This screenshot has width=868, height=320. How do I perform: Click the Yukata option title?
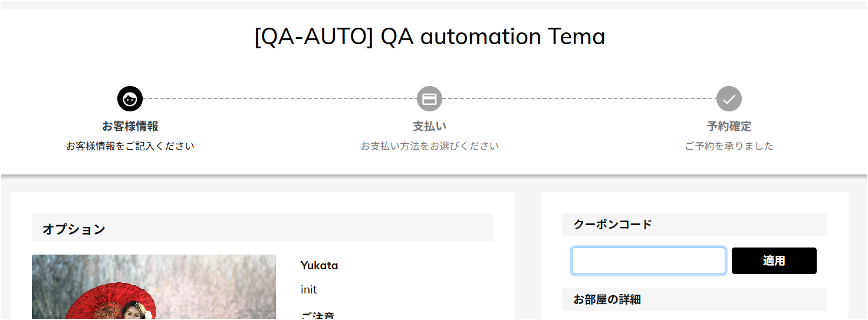[319, 265]
